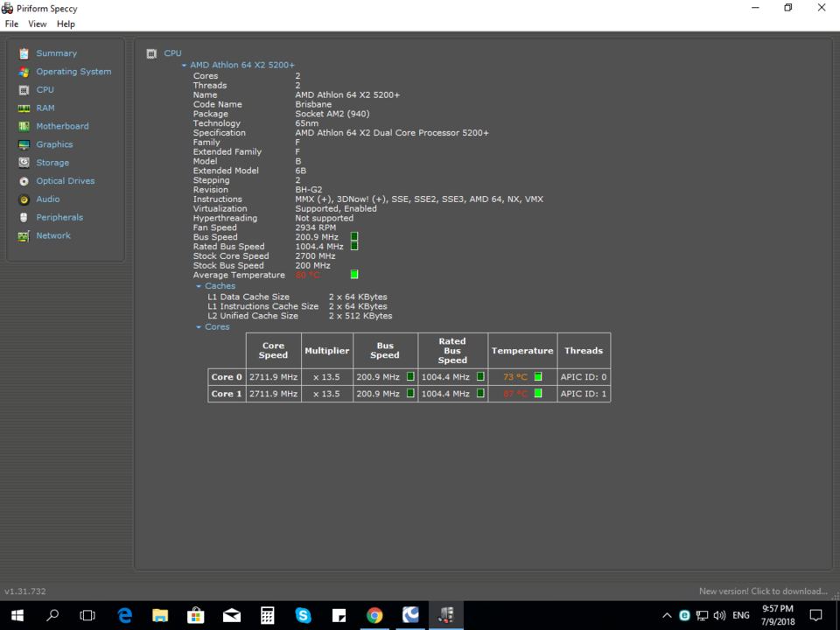
Task: Click the 80 °C average temperature value
Action: (x=307, y=275)
